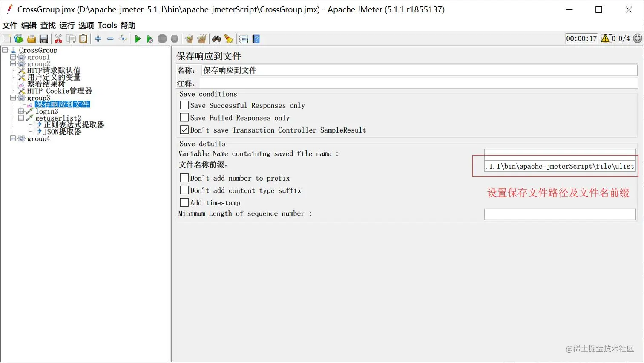Click the Start No Pauses toolbar icon
Image resolution: width=644 pixels, height=363 pixels.
click(149, 38)
